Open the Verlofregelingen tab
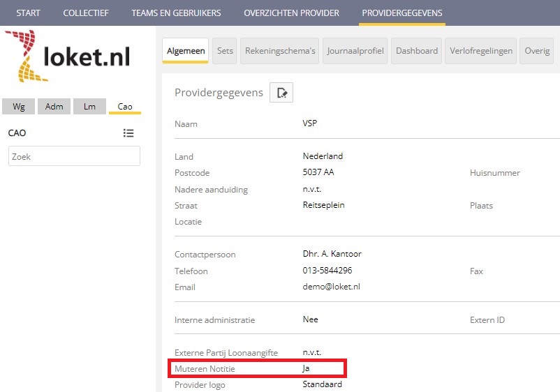 [480, 51]
